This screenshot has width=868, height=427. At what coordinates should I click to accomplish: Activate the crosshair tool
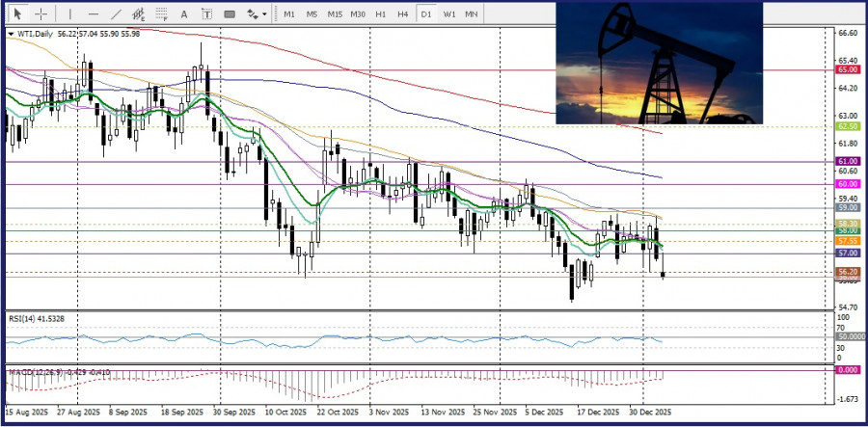click(x=41, y=14)
